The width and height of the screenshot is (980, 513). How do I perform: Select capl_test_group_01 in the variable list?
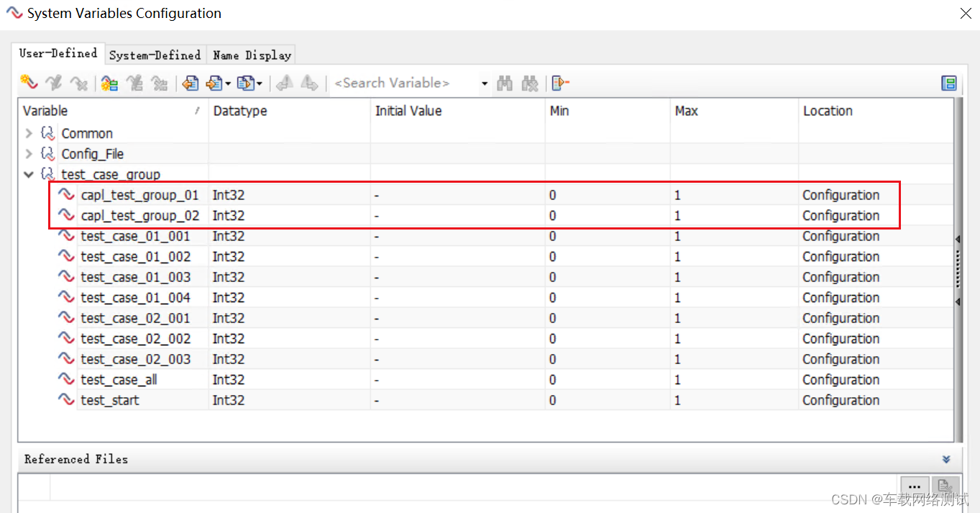(139, 194)
